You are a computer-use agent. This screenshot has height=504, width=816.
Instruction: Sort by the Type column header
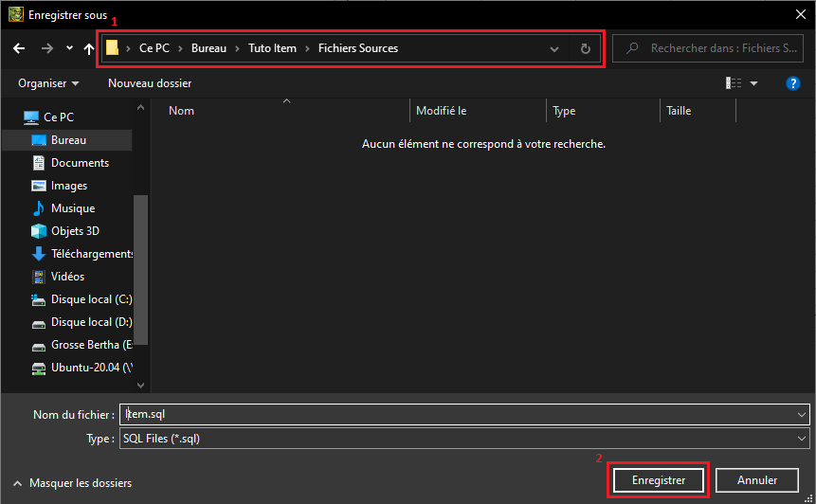point(564,111)
